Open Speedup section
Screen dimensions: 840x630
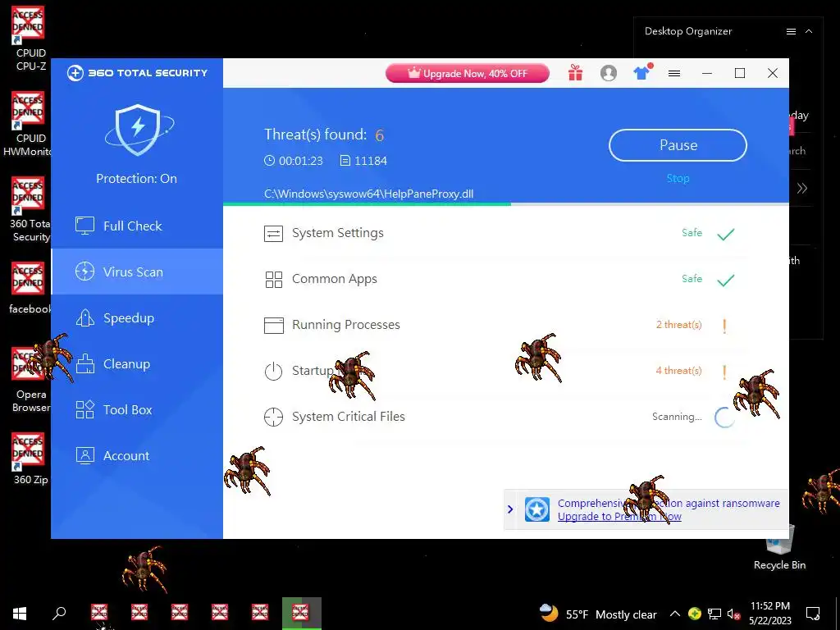coord(137,317)
